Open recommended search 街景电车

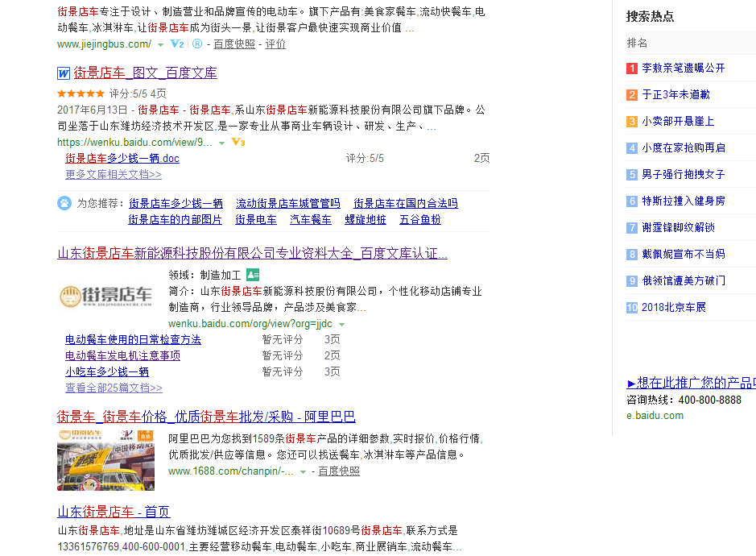[x=256, y=220]
